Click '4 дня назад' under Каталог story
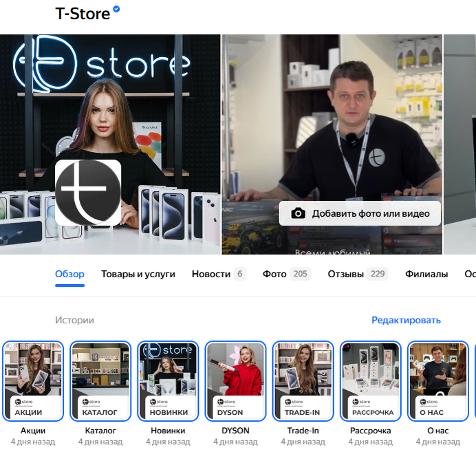This screenshot has height=452, width=476. (x=100, y=442)
